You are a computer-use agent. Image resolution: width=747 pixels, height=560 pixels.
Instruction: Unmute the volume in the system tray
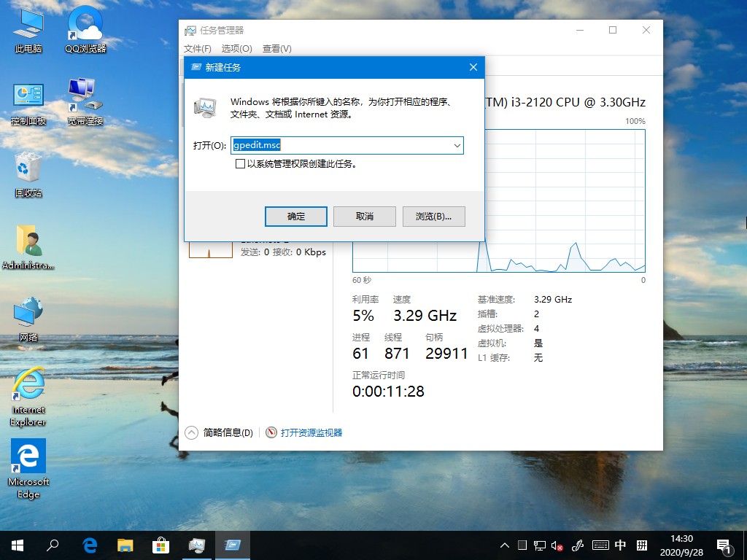click(556, 545)
